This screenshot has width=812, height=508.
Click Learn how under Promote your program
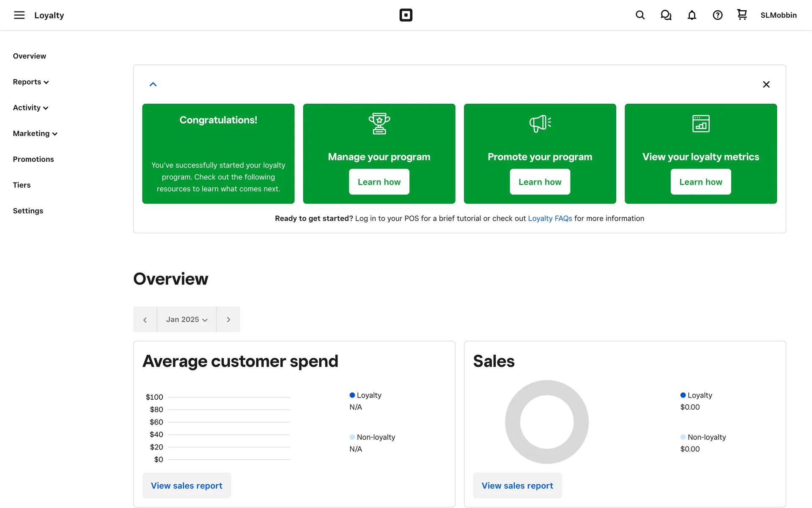click(x=540, y=182)
